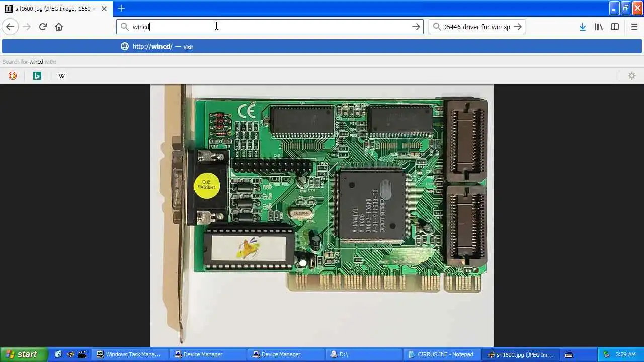Open the Library menu icon
Screen dimensions: 644x362
[598, 27]
